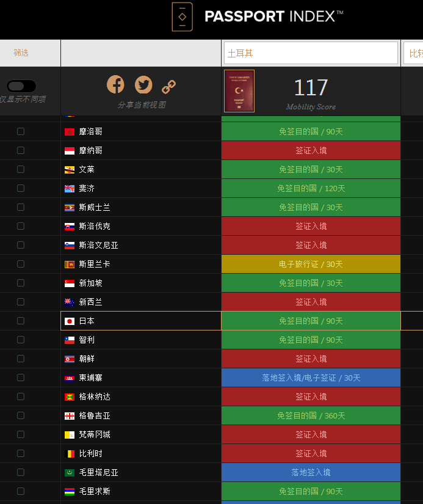The image size is (423, 504).
Task: Tick checkbox for 摩纳哥 row
Action: [21, 150]
